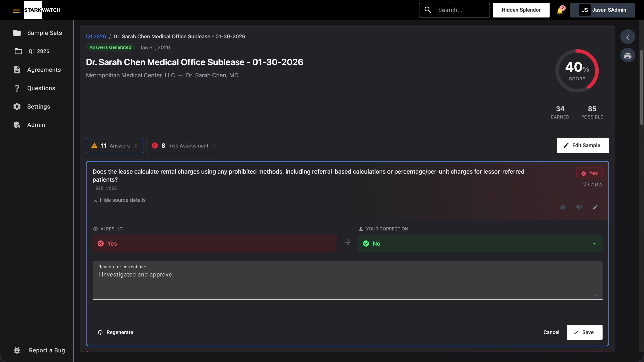Image resolution: width=644 pixels, height=362 pixels.
Task: Open the hamburger navigation menu
Action: (16, 11)
